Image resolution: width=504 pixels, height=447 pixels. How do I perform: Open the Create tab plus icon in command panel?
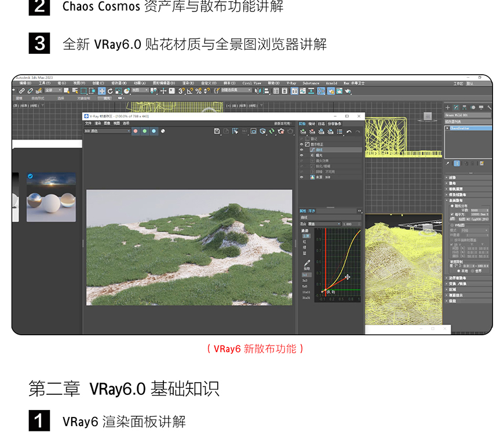click(x=447, y=107)
